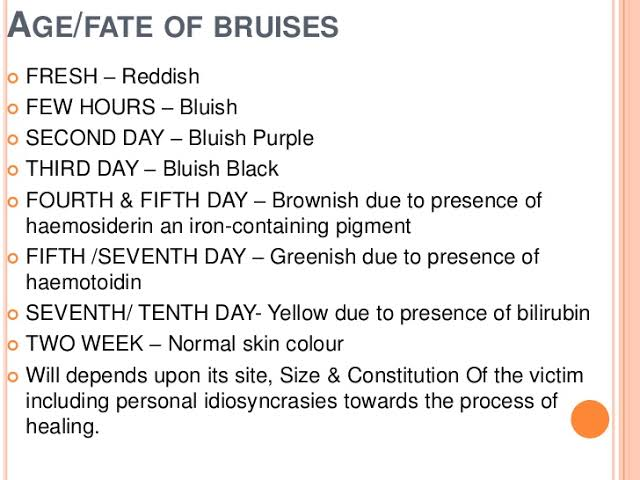Click the bullet beside SEVENTH/ TENTH DAY
This screenshot has height=480, width=640.
pyautogui.click(x=13, y=314)
